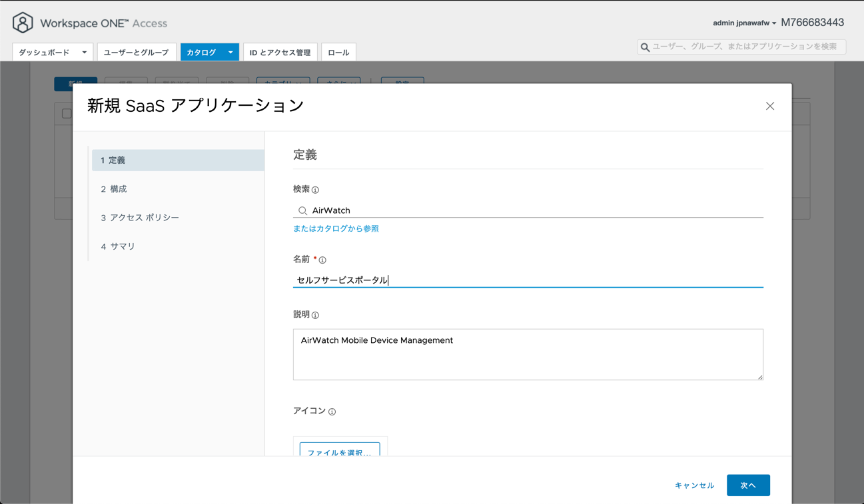Click the キャンセル button
The image size is (864, 504).
[x=694, y=485]
